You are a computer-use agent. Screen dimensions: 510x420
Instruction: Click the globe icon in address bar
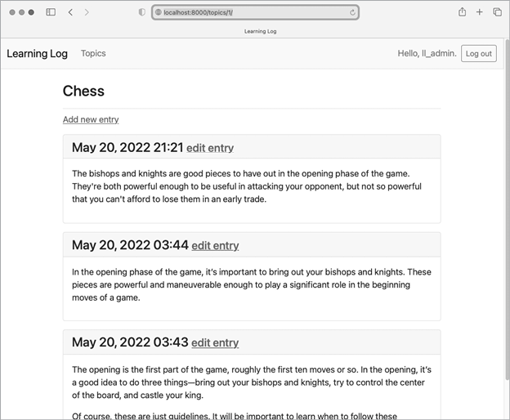coord(159,12)
